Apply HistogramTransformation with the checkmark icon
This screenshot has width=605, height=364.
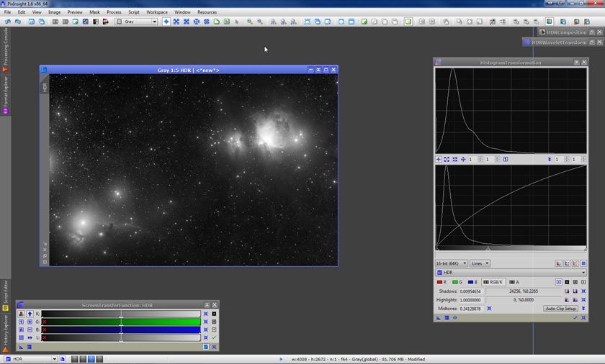pyautogui.click(x=575, y=317)
